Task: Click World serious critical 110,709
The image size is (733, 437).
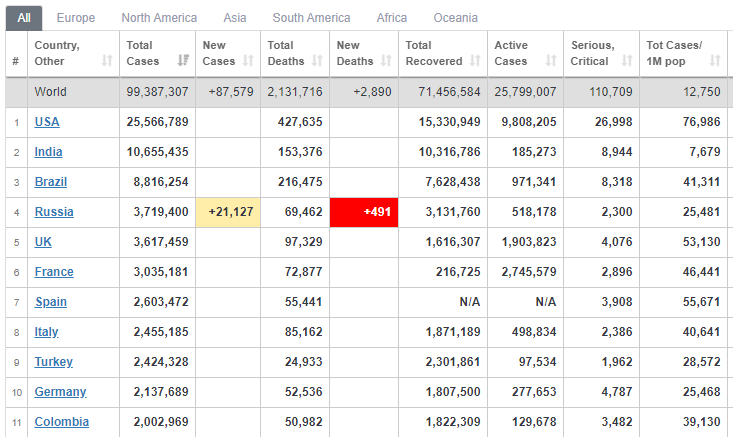Action: tap(611, 92)
